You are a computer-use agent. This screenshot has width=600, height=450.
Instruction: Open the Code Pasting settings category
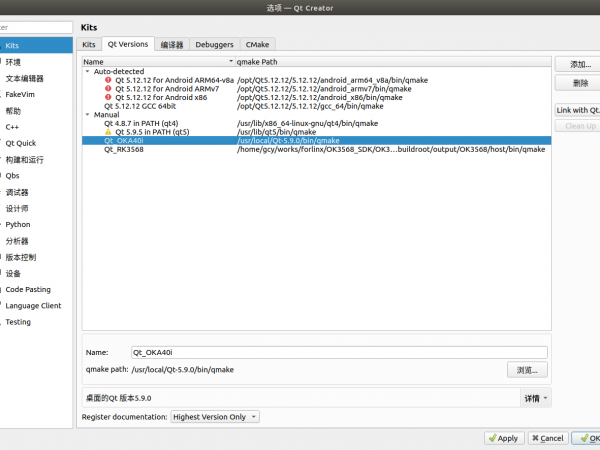coord(28,289)
